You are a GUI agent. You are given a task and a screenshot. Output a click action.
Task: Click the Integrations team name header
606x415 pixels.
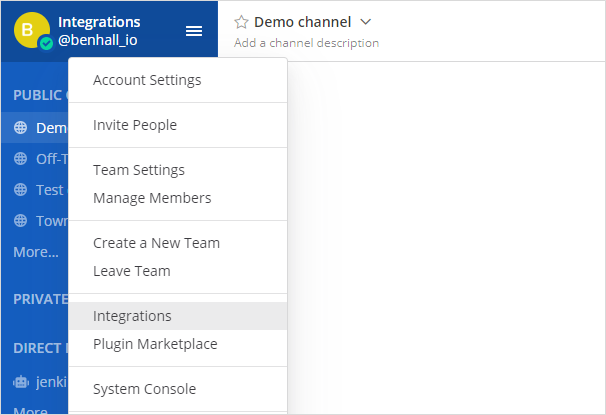click(x=99, y=22)
